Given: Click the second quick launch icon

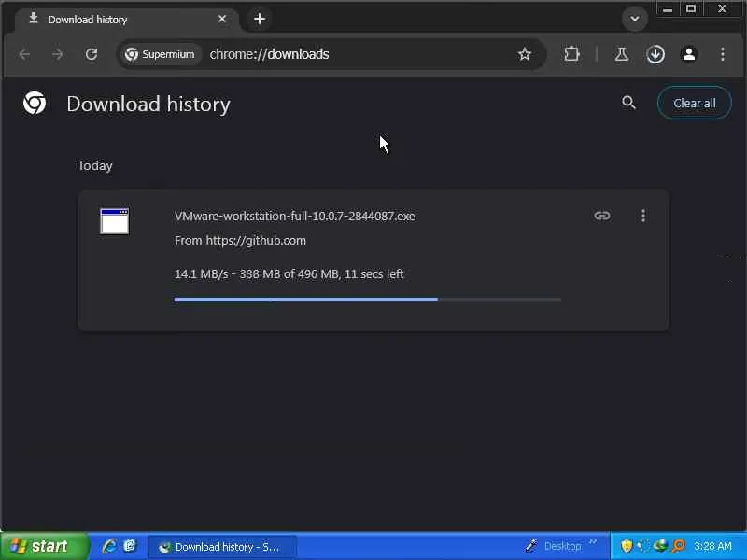Looking at the screenshot, I should click(130, 546).
